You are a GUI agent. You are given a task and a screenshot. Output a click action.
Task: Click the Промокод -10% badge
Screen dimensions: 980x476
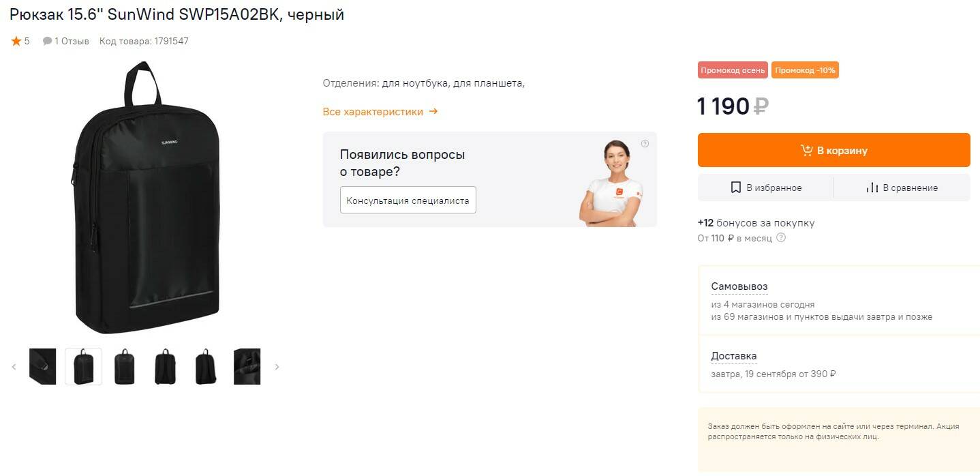805,70
